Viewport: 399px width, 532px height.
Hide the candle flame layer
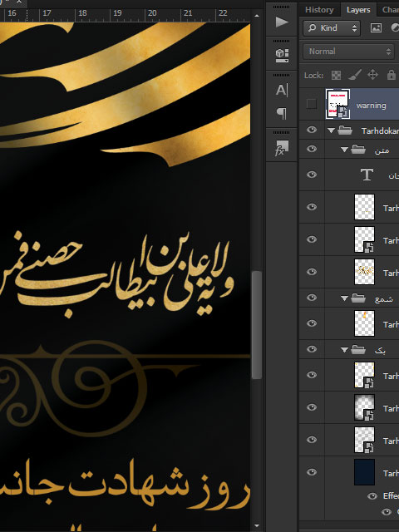[x=312, y=323]
